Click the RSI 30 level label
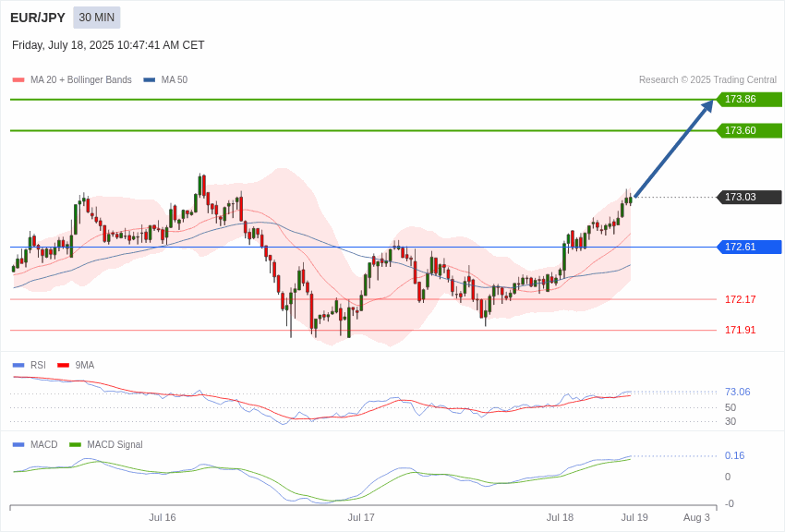This screenshot has width=785, height=532. pos(731,421)
